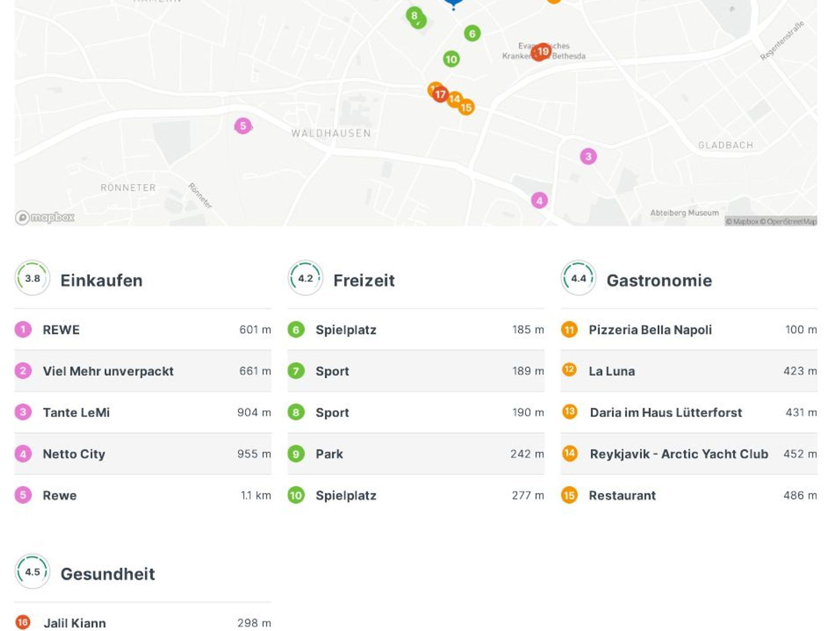Image resolution: width=840 pixels, height=631 pixels.
Task: Select Reykjavik - Arctic Yacht Club entry
Action: (x=679, y=454)
